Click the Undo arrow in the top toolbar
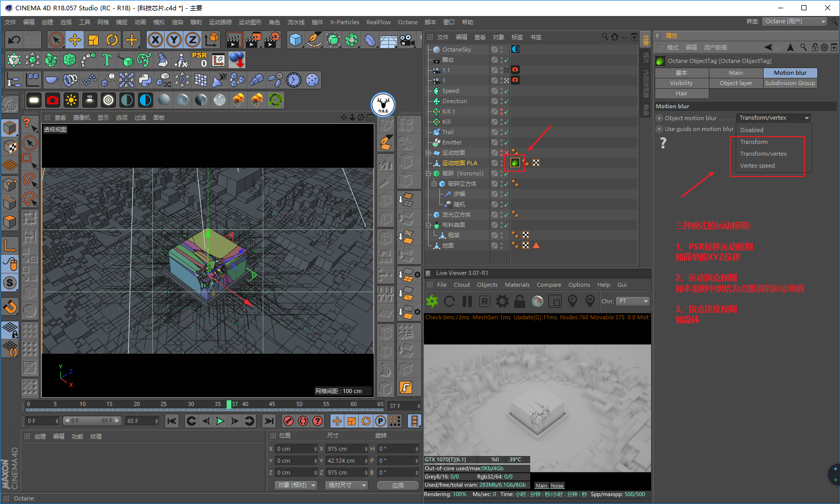The width and height of the screenshot is (840, 504). point(14,40)
